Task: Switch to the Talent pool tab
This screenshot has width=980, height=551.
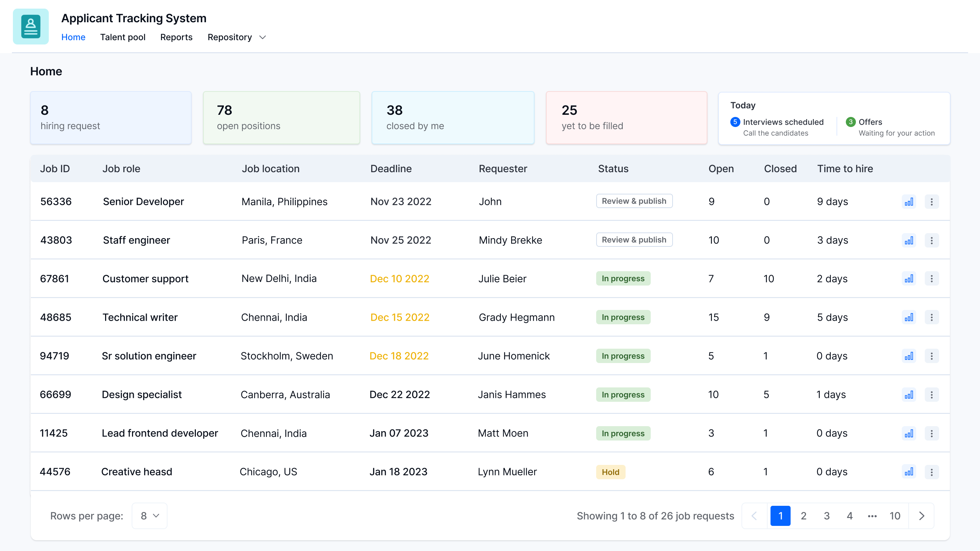Action: [x=123, y=37]
